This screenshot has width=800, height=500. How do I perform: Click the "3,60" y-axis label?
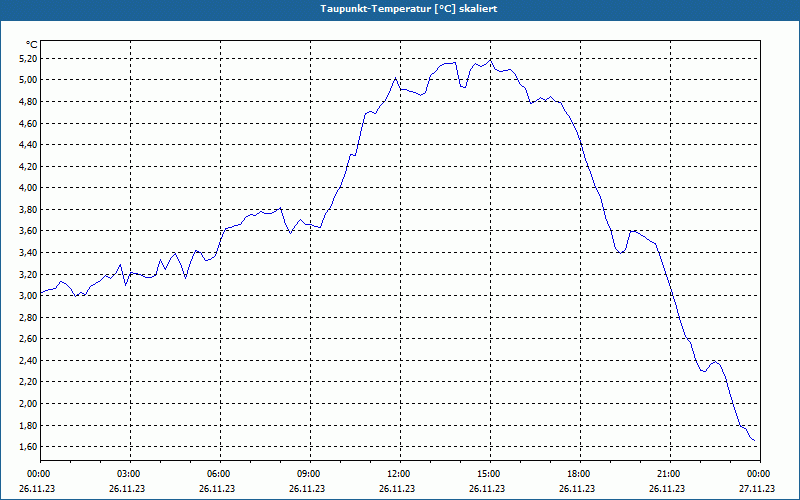coord(28,231)
